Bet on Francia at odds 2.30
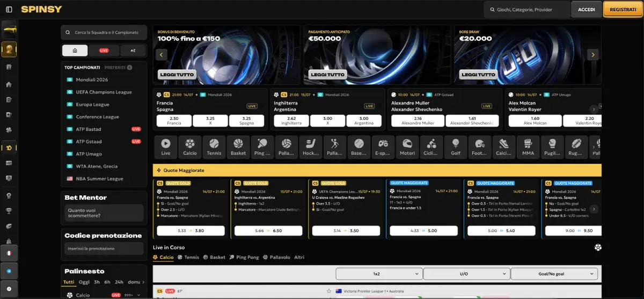The width and height of the screenshot is (644, 299). [x=174, y=121]
